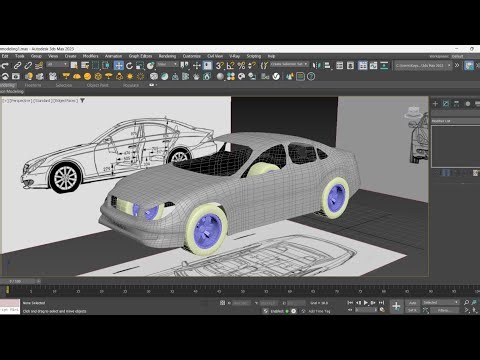Go to the start frame
Image resolution: width=480 pixels, height=360 pixels.
(x=350, y=303)
